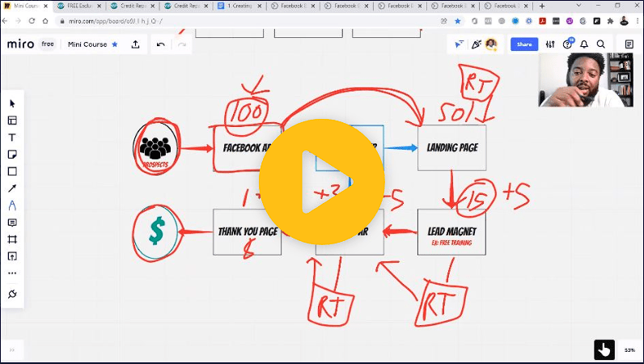Image resolution: width=644 pixels, height=364 pixels.
Task: Search the board with the magnifier icon
Action: pos(601,44)
